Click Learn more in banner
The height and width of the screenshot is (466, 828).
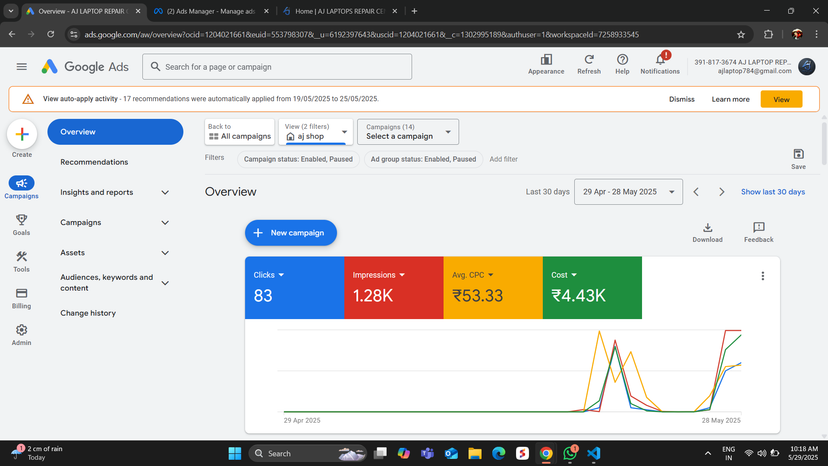pyautogui.click(x=730, y=99)
